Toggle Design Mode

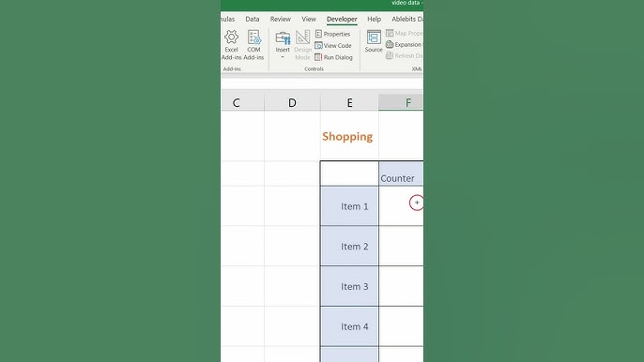pyautogui.click(x=302, y=45)
